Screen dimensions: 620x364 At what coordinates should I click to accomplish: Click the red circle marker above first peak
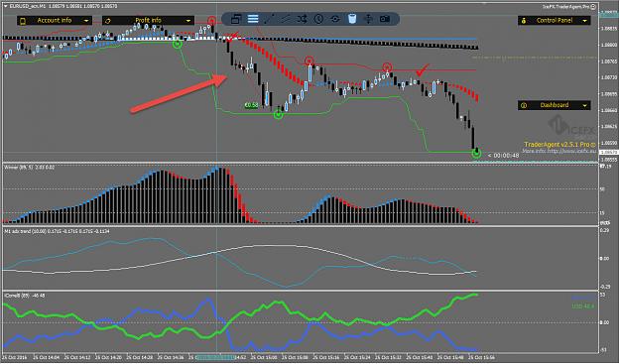coord(212,20)
